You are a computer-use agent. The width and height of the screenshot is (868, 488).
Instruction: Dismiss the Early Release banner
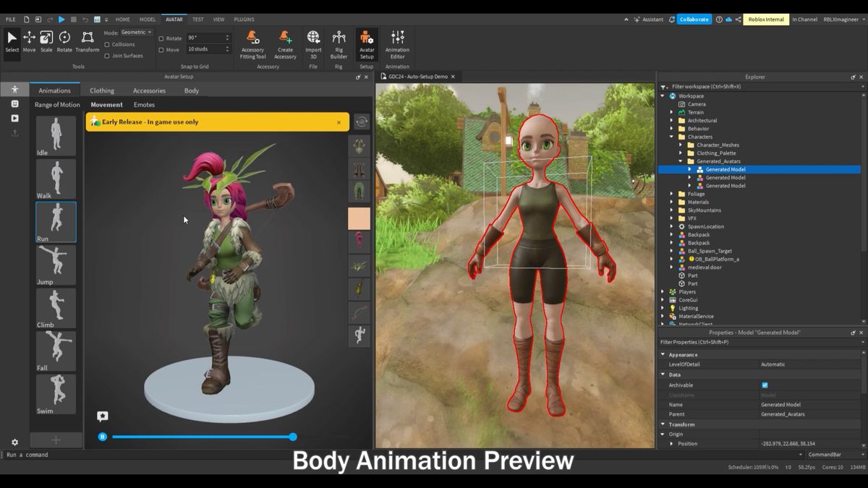(x=337, y=122)
